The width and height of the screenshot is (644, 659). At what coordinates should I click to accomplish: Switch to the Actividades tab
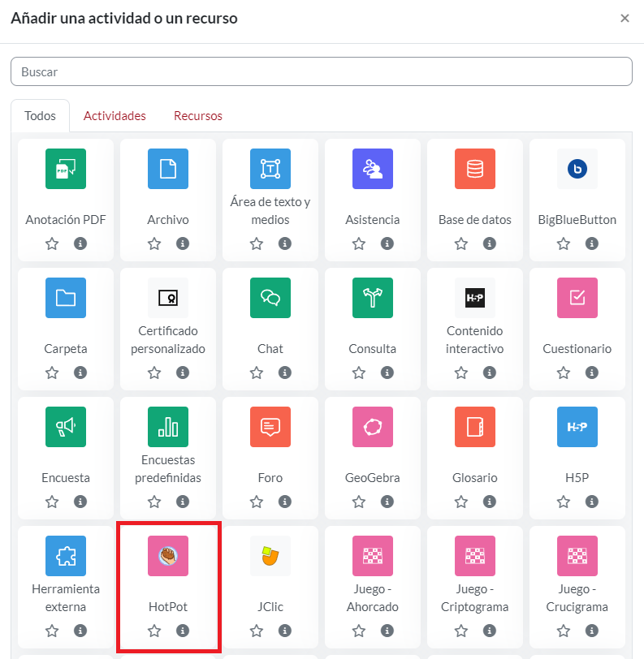[115, 115]
